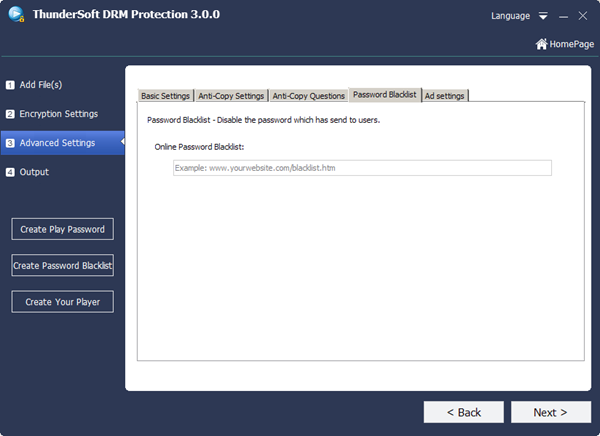Go back with the Back button
Screen dimensions: 600x436
tap(463, 412)
